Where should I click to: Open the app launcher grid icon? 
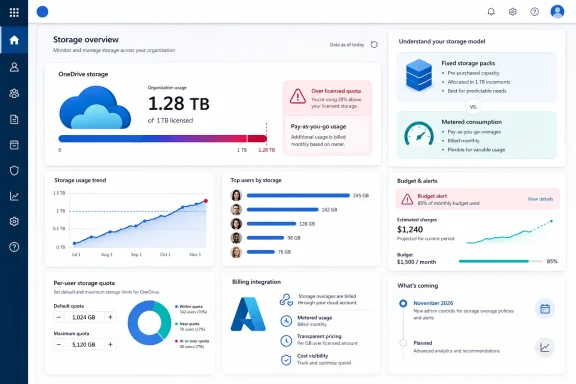(x=14, y=12)
